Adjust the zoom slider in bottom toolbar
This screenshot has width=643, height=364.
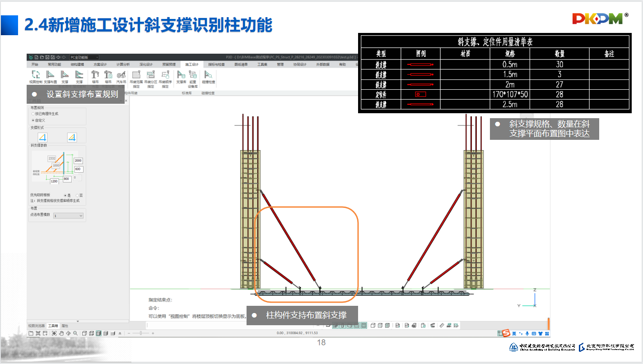tap(141, 333)
